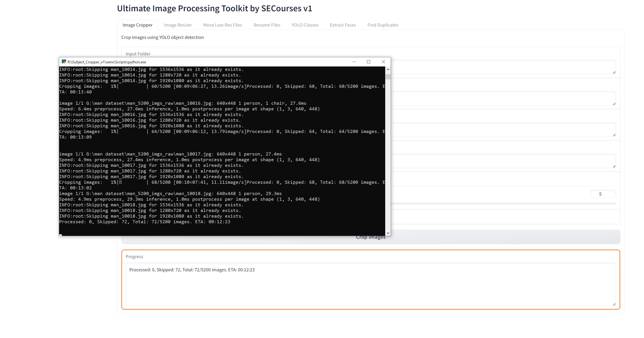Click the console vertical scrollbar thumb

[388, 76]
